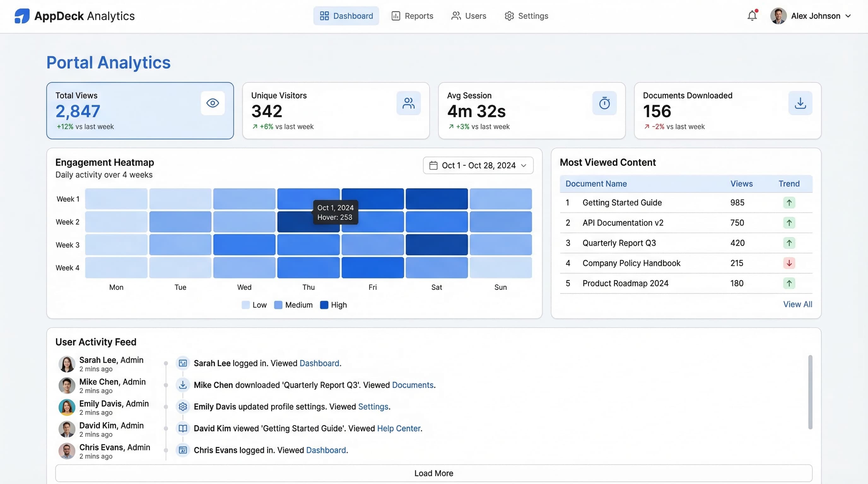The height and width of the screenshot is (484, 868).
Task: Click the Week 1 Saturday heatmap cell
Action: coord(437,199)
